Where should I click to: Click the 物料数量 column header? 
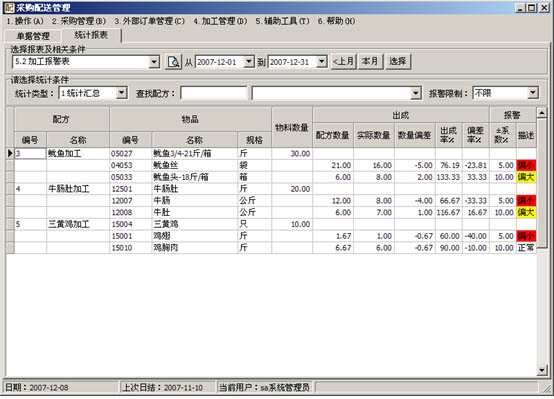coord(292,128)
